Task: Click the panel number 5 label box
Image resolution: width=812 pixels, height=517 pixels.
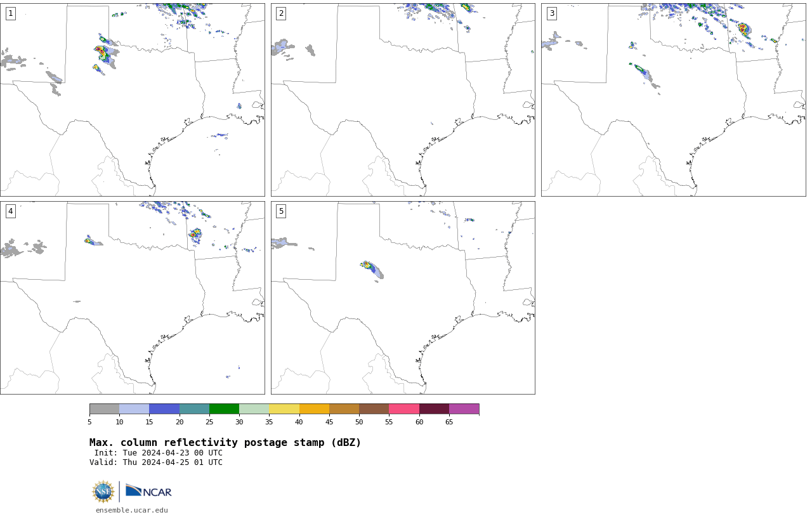Action: click(x=281, y=211)
